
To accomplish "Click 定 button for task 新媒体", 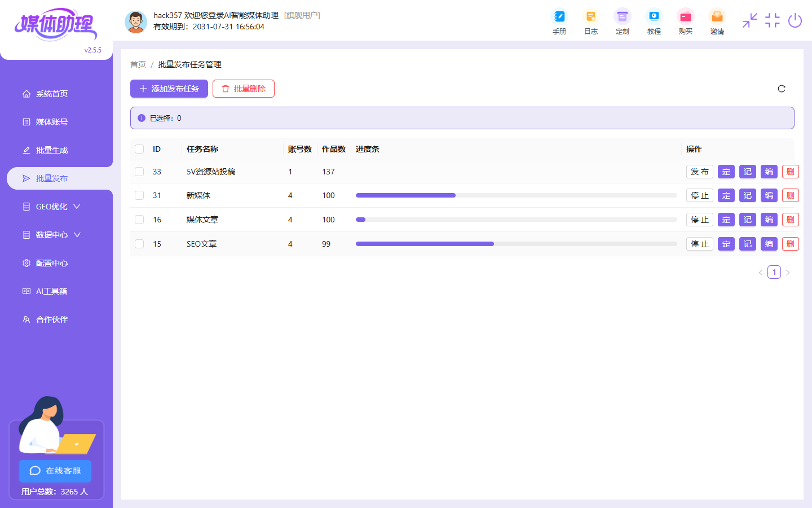I will [x=726, y=195].
